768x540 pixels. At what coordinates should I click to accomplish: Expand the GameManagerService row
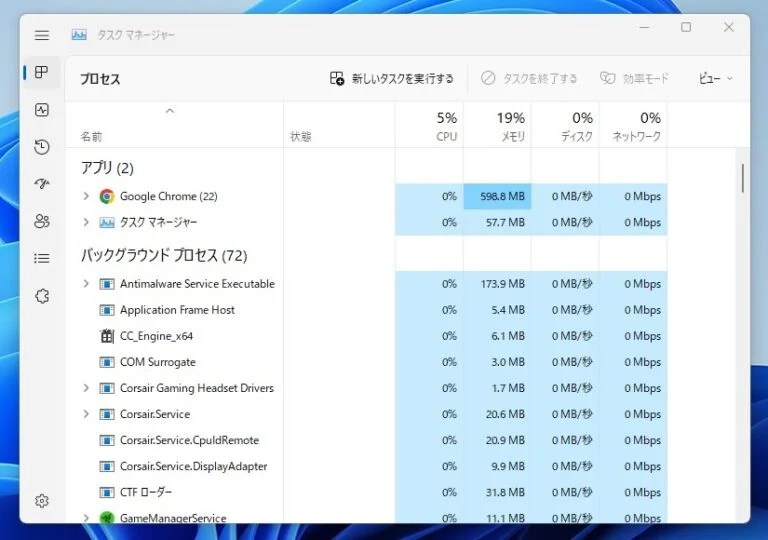pyautogui.click(x=86, y=517)
